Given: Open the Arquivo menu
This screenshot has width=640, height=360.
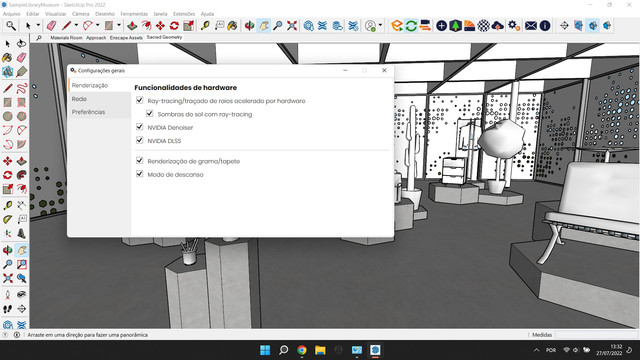Looking at the screenshot, I should click(x=11, y=14).
